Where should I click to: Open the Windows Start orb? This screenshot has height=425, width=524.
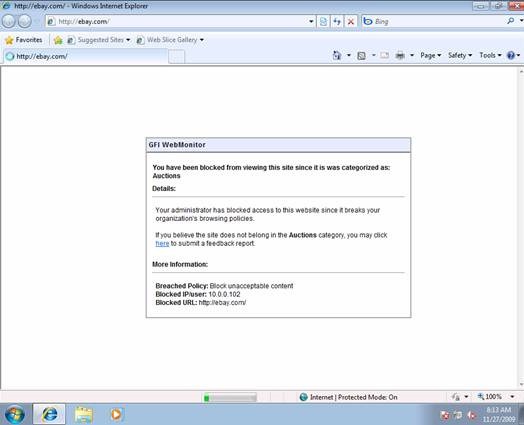[x=15, y=414]
